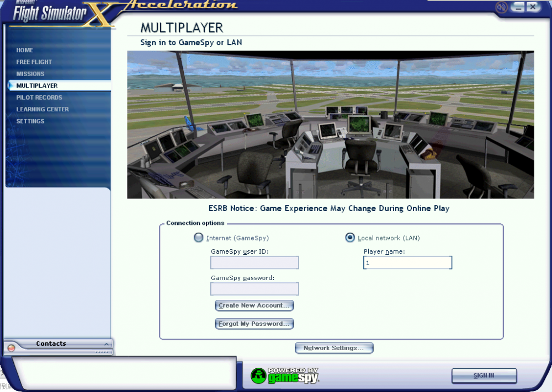Open Pilot Records from sidebar
552x392 pixels.
click(x=39, y=98)
